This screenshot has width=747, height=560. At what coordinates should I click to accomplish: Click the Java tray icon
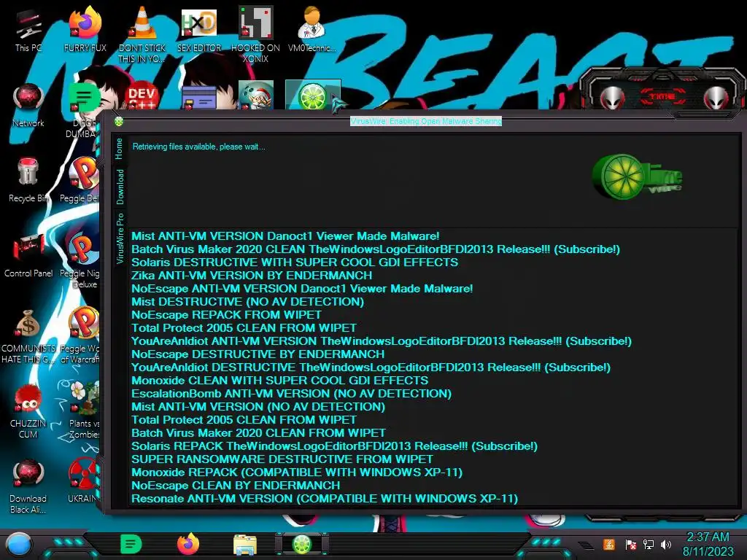click(608, 544)
